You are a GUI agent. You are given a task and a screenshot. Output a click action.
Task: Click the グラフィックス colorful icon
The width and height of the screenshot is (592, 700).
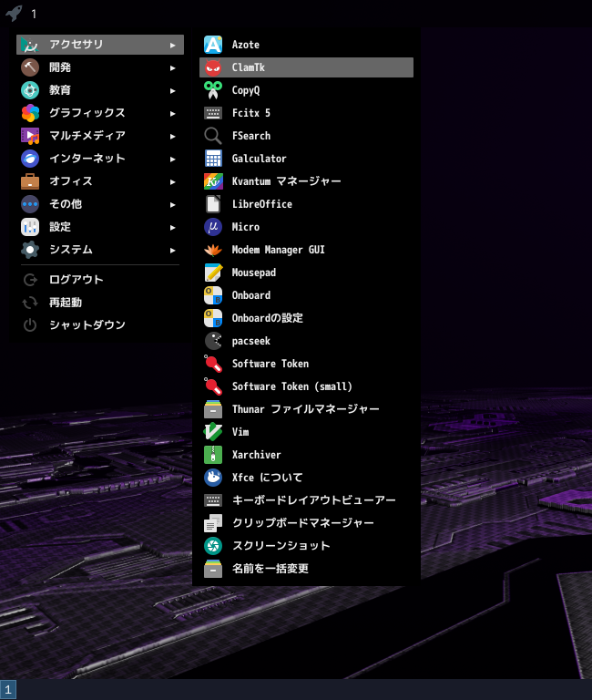coord(30,113)
